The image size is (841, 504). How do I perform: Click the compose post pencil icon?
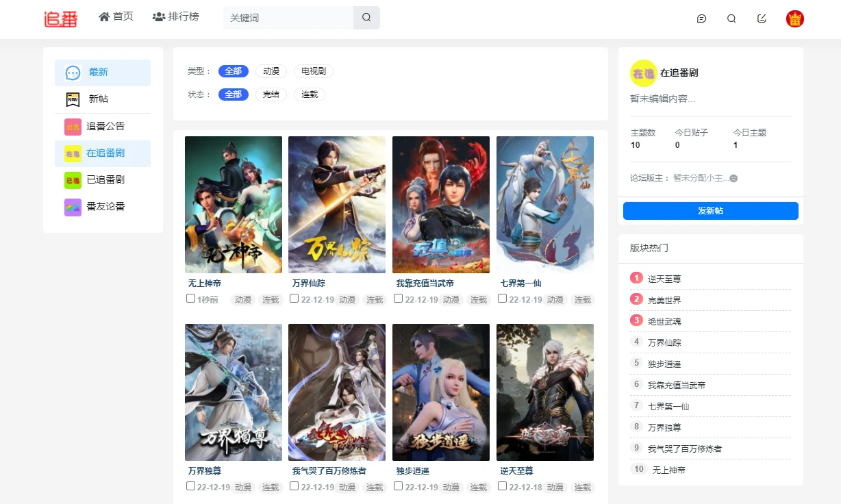coord(762,18)
